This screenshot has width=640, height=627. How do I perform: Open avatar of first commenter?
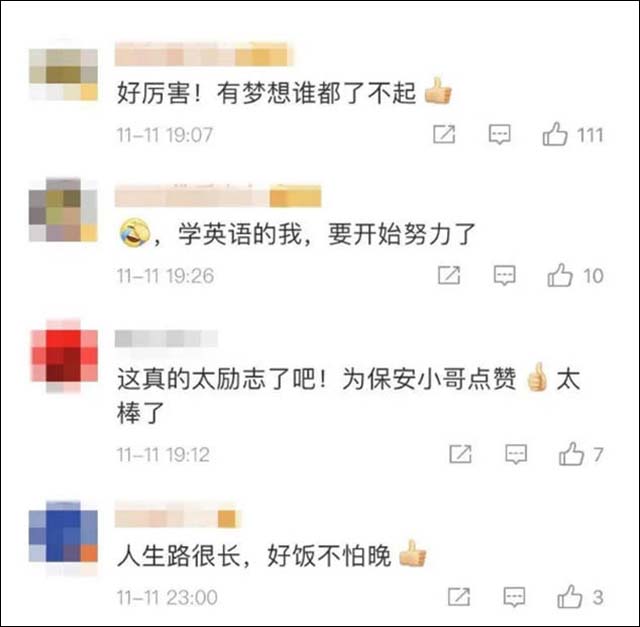tap(63, 74)
